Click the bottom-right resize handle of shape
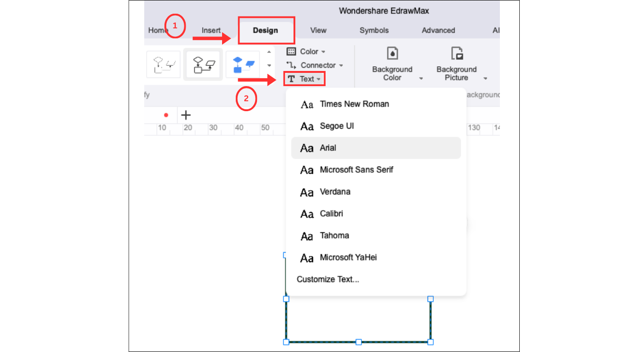The width and height of the screenshot is (644, 352). (x=430, y=342)
